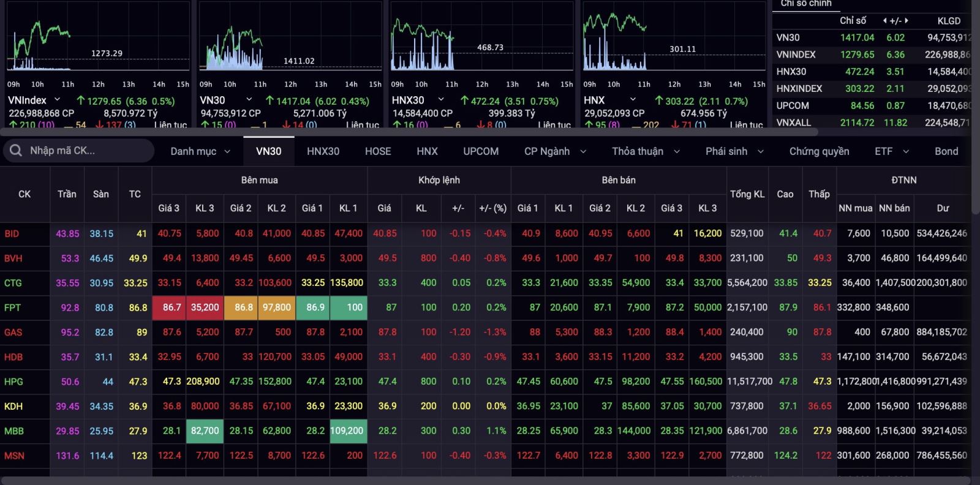This screenshot has height=485, width=980.
Task: Click the Trần column header
Action: [67, 194]
